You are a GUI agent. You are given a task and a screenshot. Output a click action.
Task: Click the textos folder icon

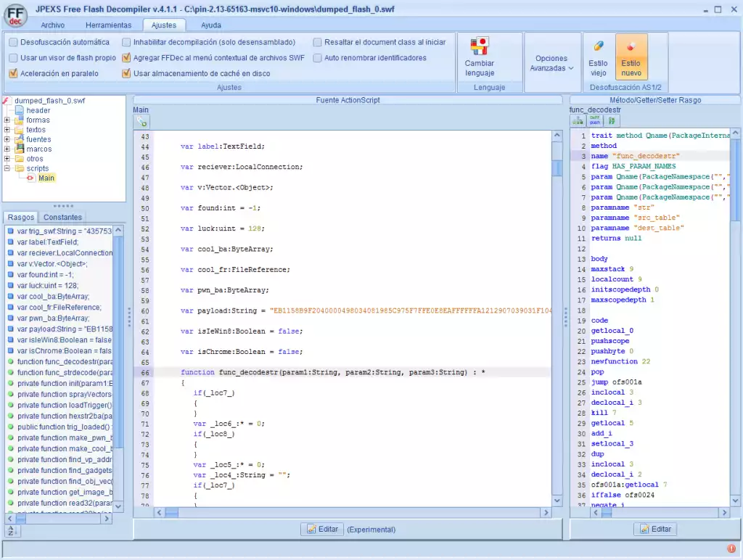tap(19, 130)
